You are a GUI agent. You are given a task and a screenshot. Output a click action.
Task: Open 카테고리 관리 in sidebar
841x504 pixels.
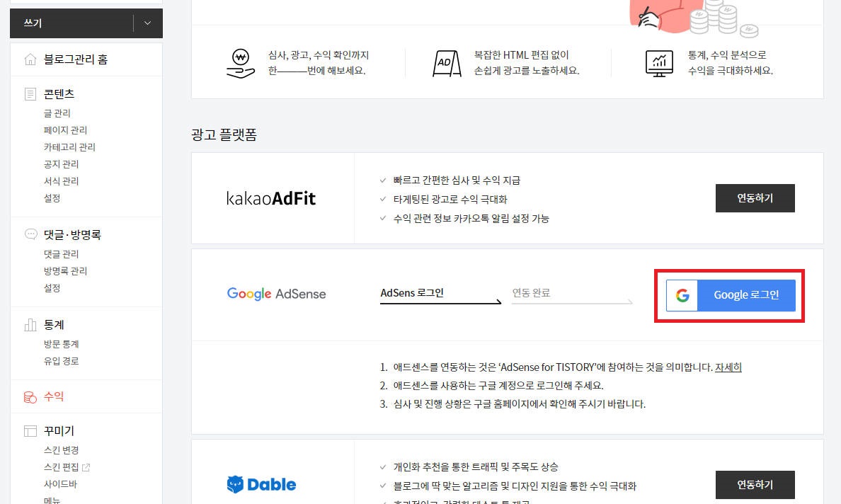(x=69, y=147)
